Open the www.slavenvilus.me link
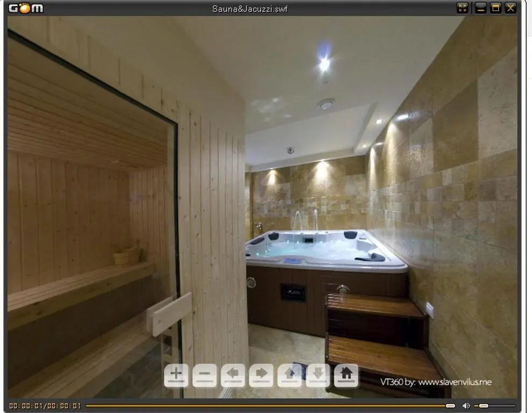Screen dimensions: 532x413 [x=455, y=382]
